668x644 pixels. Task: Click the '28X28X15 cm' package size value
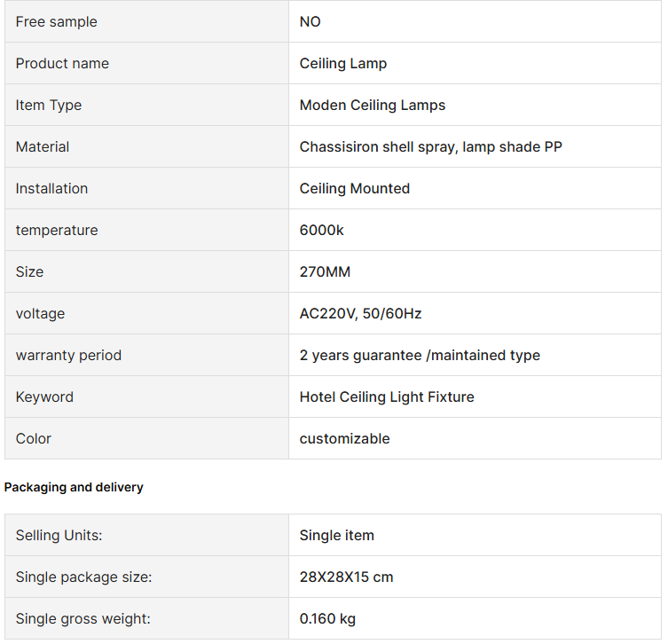tap(347, 577)
